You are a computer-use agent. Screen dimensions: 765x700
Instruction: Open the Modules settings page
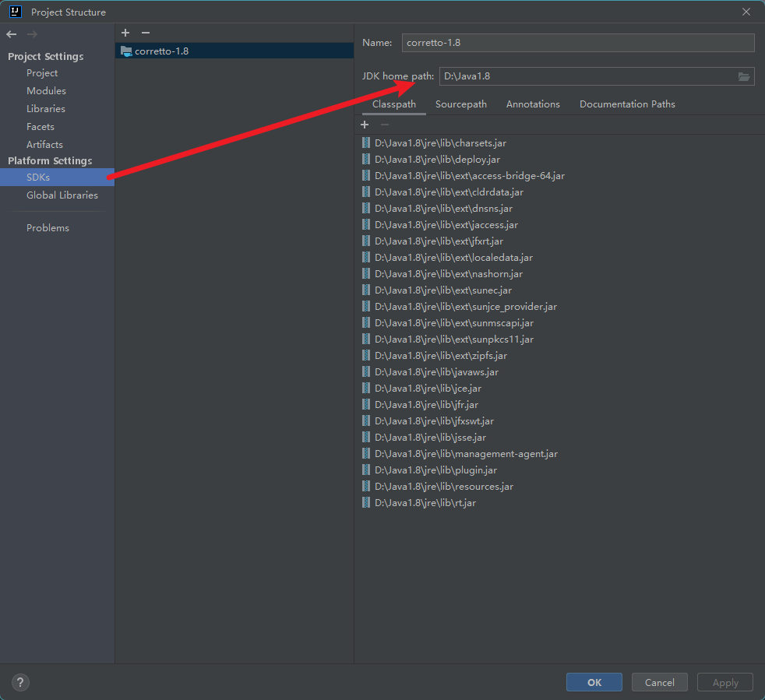click(x=46, y=91)
